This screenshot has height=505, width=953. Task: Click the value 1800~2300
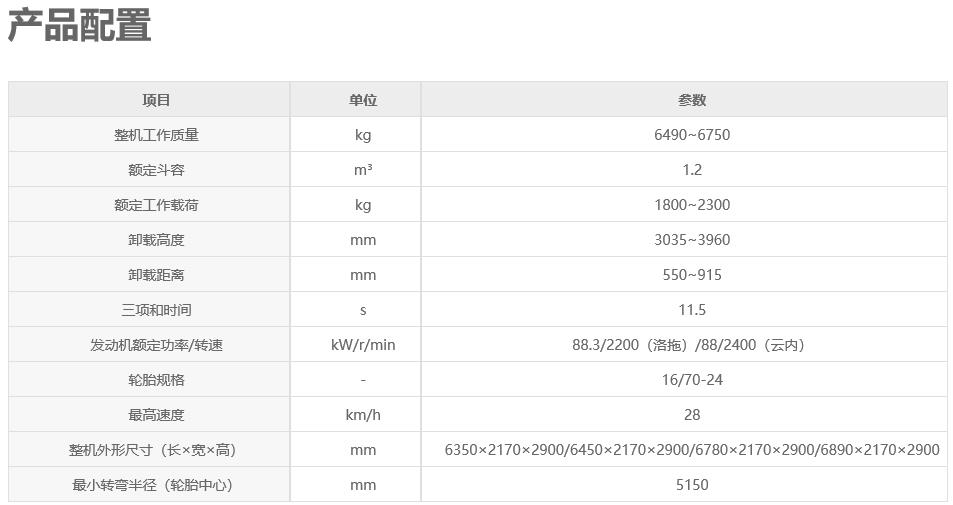(692, 205)
